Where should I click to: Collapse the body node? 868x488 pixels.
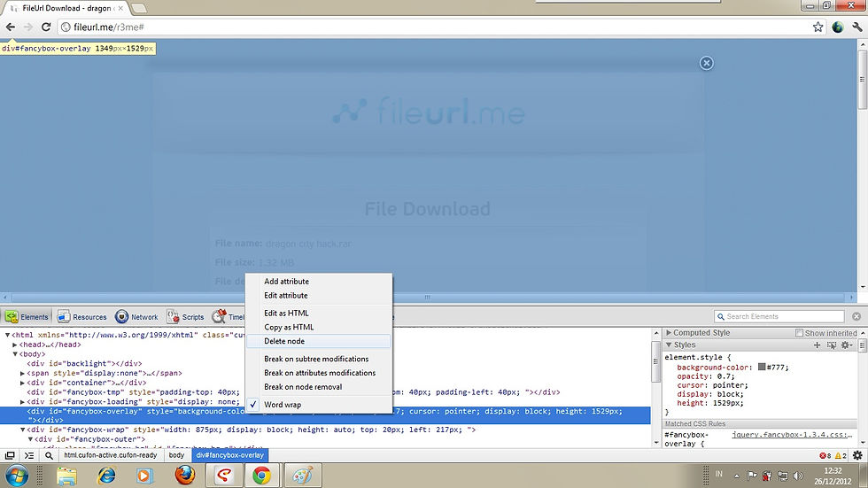pos(15,354)
